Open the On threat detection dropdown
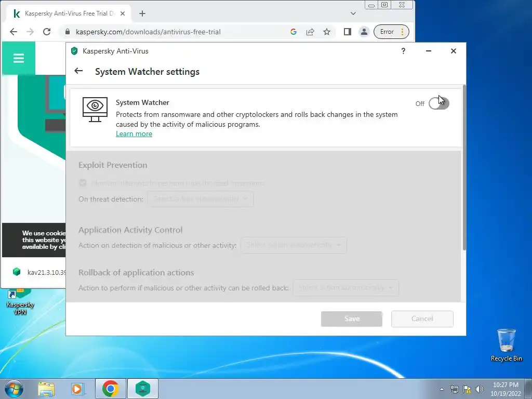The width and height of the screenshot is (532, 399). tap(200, 199)
